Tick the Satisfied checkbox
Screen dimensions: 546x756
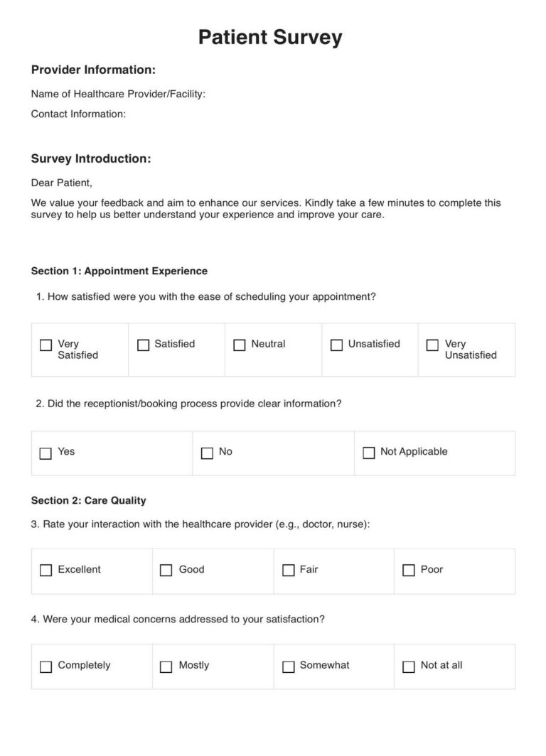143,345
